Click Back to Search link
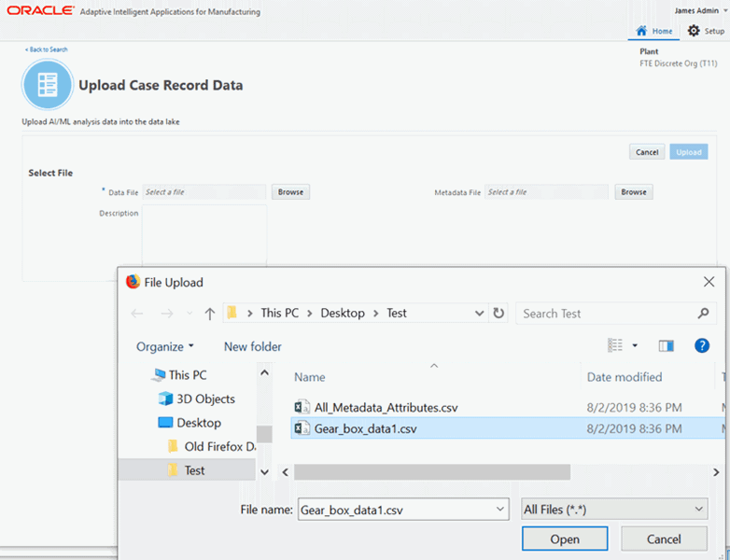Viewport: 730px width, 560px height. click(46, 49)
